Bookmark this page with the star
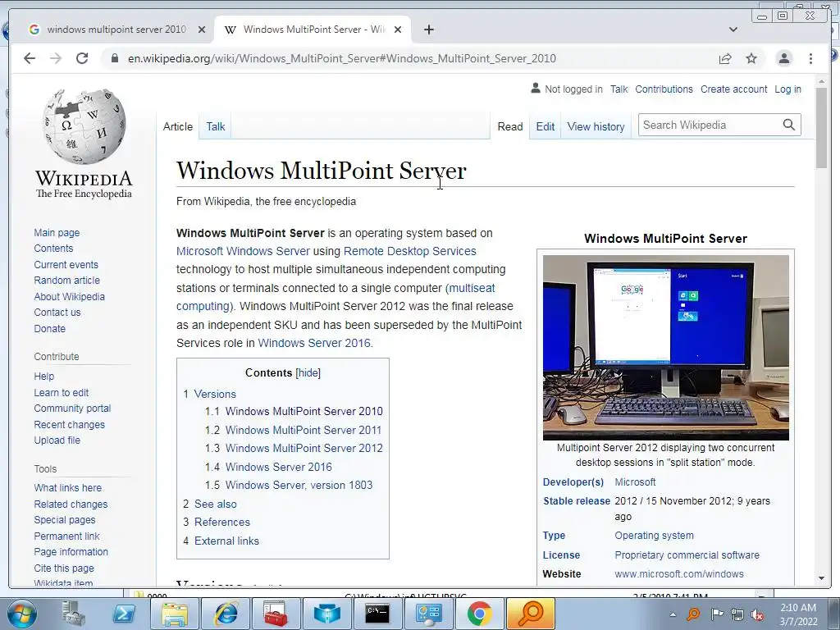 point(751,58)
